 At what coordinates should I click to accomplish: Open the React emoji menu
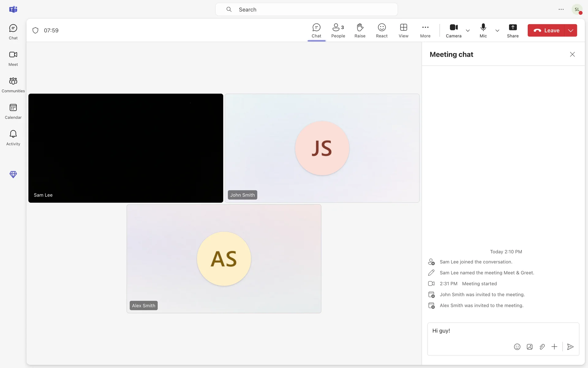[382, 30]
